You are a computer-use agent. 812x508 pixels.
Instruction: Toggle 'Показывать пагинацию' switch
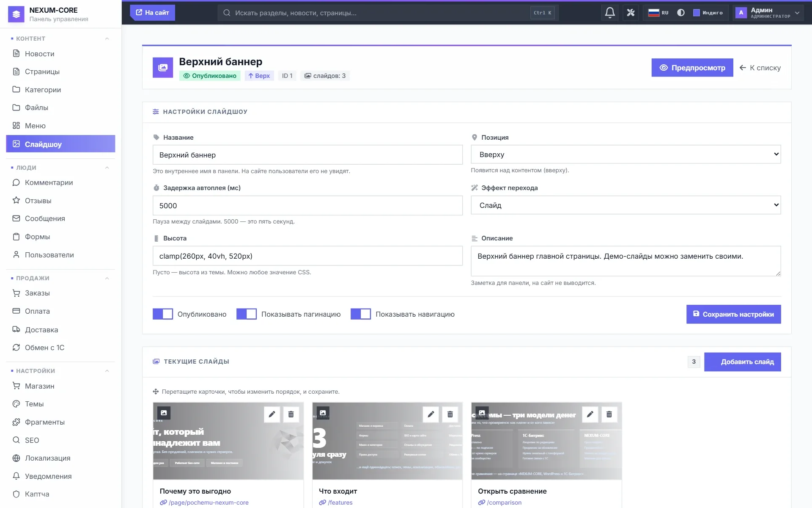(247, 314)
